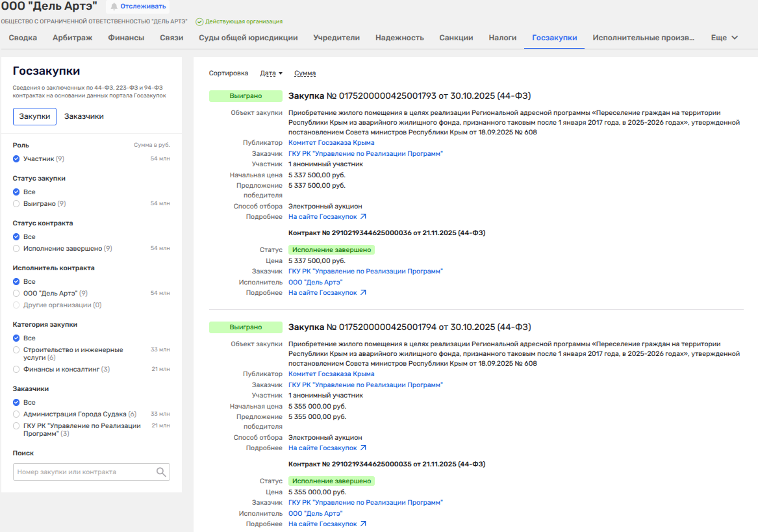
Task: Switch to the Заказчики view
Action: [x=84, y=116]
